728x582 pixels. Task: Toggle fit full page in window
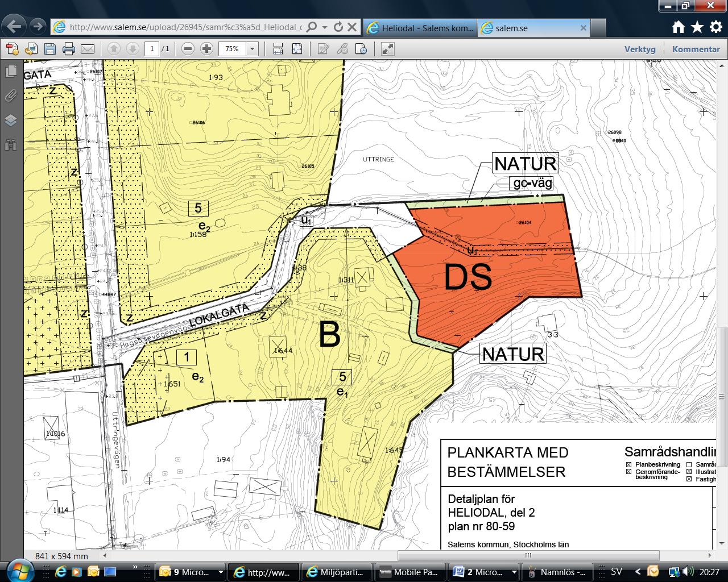tap(297, 49)
